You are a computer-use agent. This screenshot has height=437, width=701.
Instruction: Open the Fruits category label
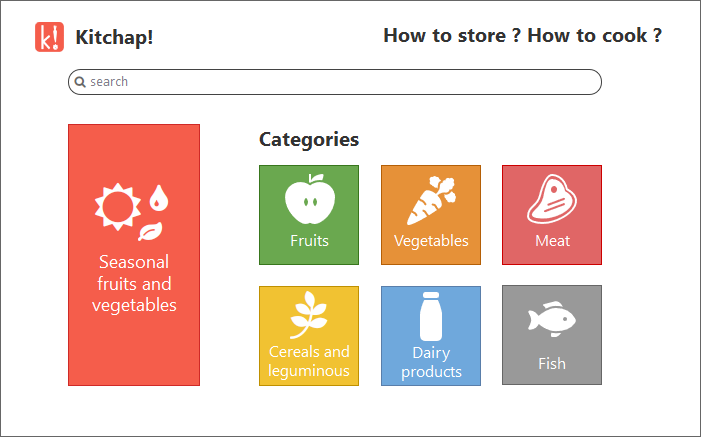click(x=309, y=241)
